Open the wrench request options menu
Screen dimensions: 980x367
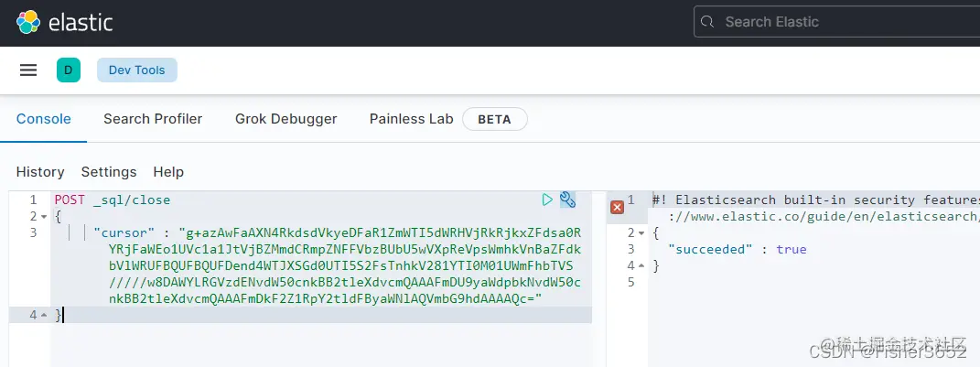(x=567, y=200)
